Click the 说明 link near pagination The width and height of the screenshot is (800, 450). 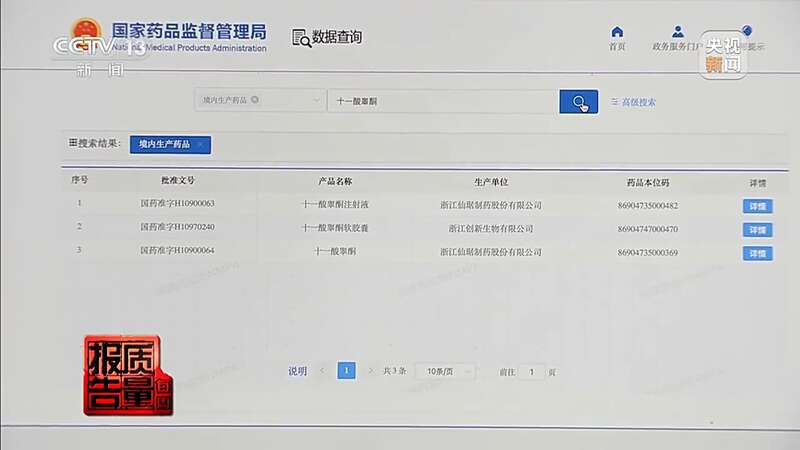297,371
